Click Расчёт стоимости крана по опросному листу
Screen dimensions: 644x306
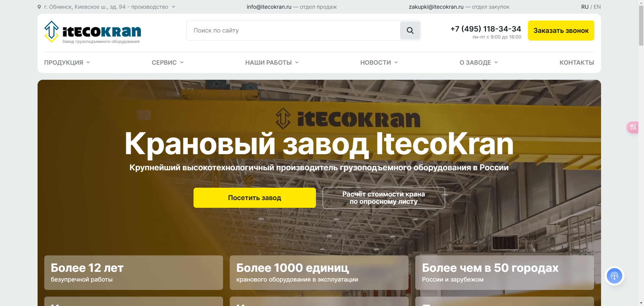click(x=384, y=198)
